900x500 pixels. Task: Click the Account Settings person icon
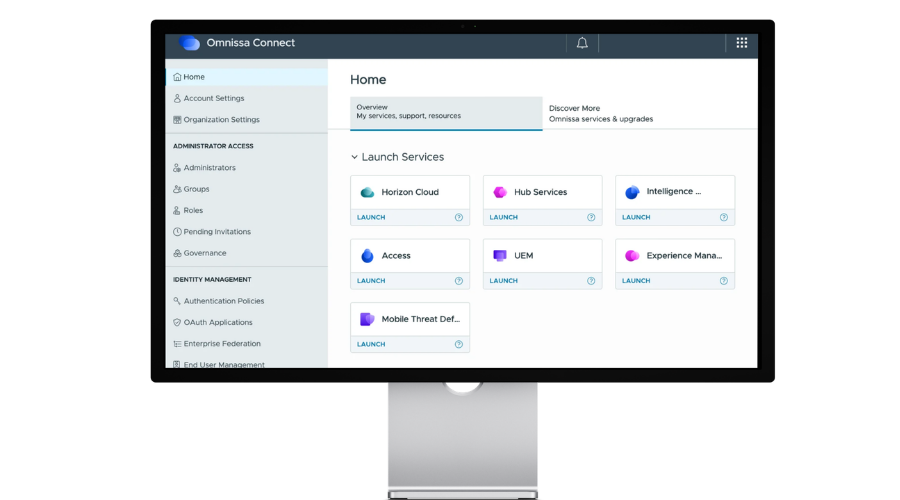(x=177, y=98)
